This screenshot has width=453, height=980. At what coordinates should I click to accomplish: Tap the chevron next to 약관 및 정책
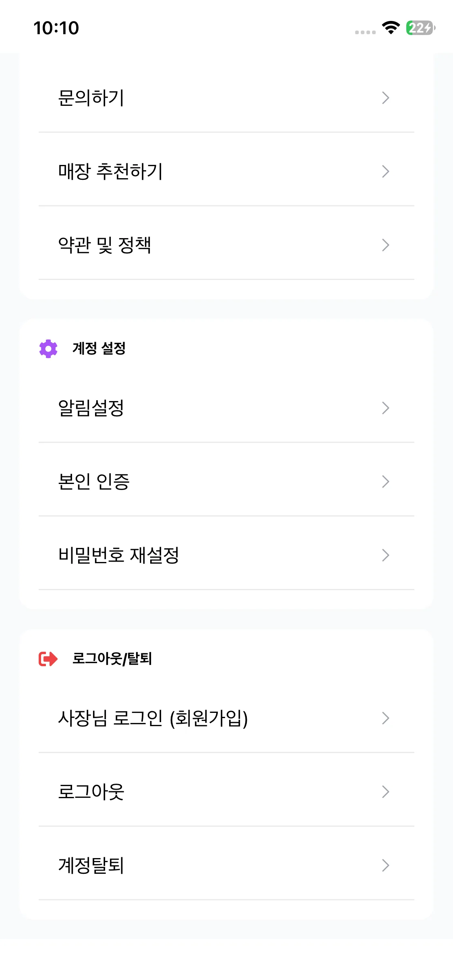point(385,245)
